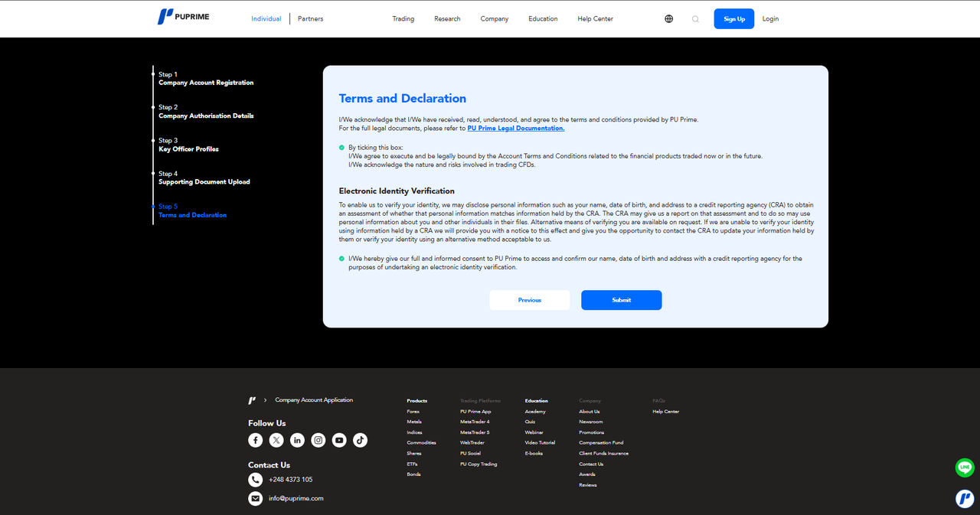This screenshot has width=980, height=515.
Task: Expand the Trading menu
Action: tap(403, 19)
